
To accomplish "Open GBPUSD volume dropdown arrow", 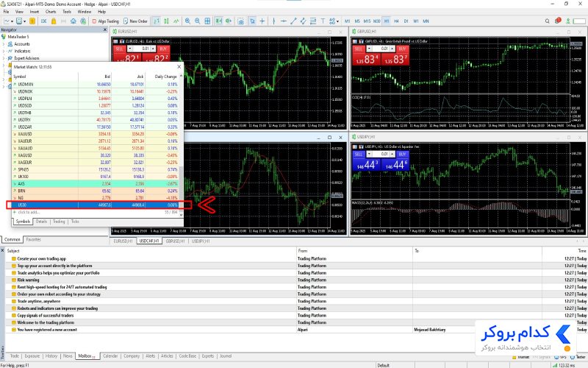I will tap(369, 49).
